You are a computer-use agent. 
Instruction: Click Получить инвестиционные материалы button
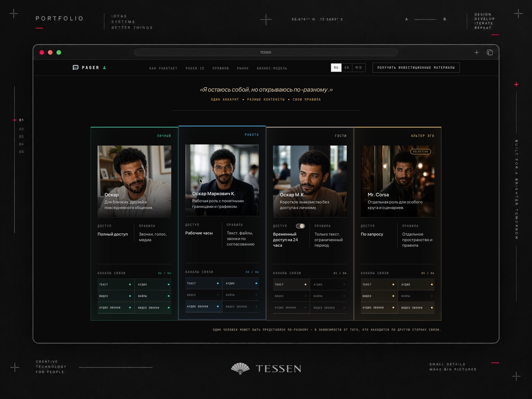[x=416, y=67]
